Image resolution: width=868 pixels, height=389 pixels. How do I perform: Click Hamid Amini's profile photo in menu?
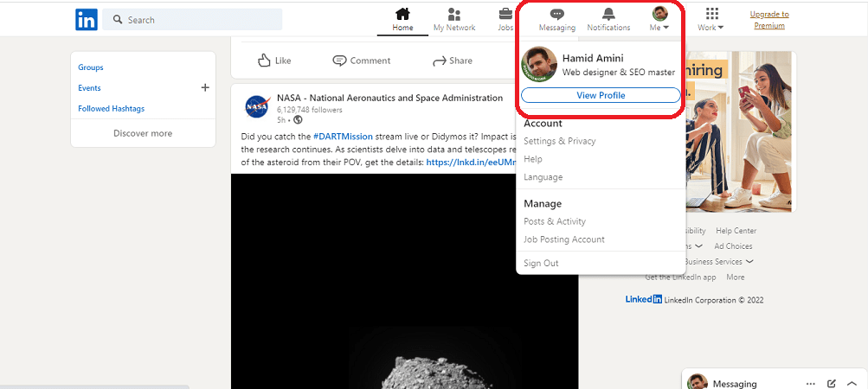pyautogui.click(x=538, y=64)
